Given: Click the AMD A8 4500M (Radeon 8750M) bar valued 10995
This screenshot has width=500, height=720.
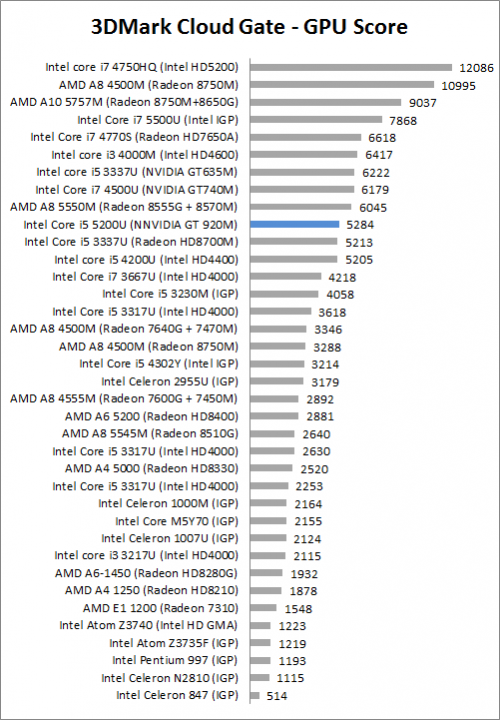Looking at the screenshot, I should pos(342,85).
